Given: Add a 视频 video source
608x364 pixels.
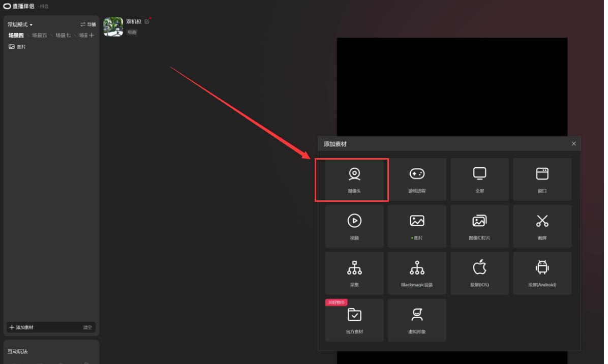Looking at the screenshot, I should 354,226.
